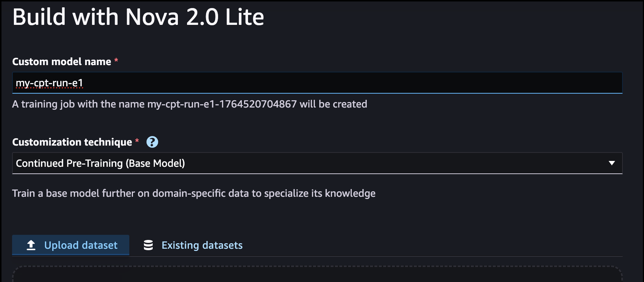Click the Customization technique label
This screenshot has height=282, width=644.
click(72, 142)
